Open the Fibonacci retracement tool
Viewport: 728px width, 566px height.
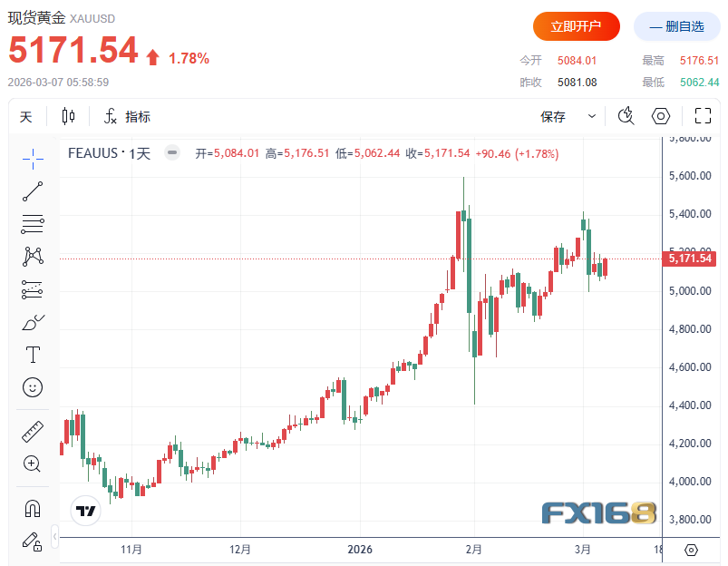pos(33,224)
